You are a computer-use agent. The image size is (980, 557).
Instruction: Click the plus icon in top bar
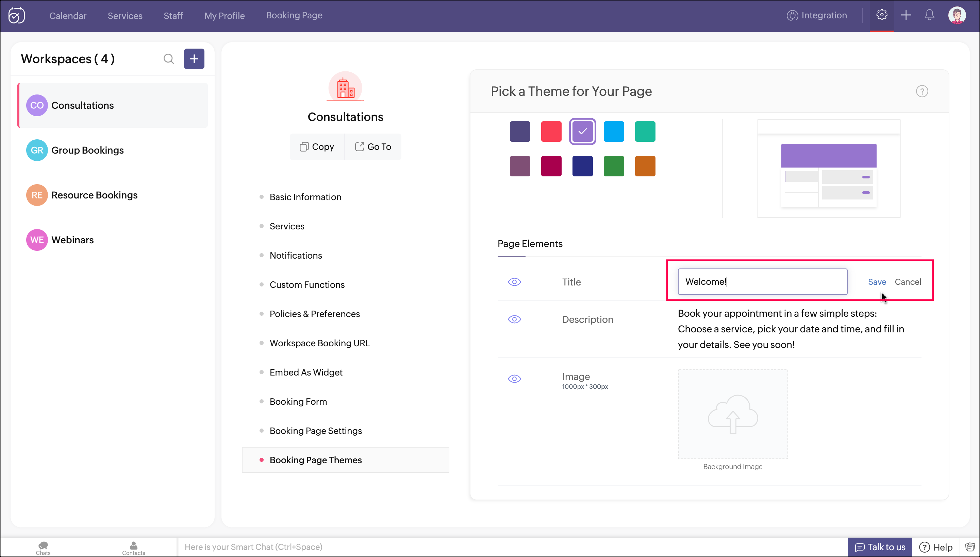coord(906,15)
